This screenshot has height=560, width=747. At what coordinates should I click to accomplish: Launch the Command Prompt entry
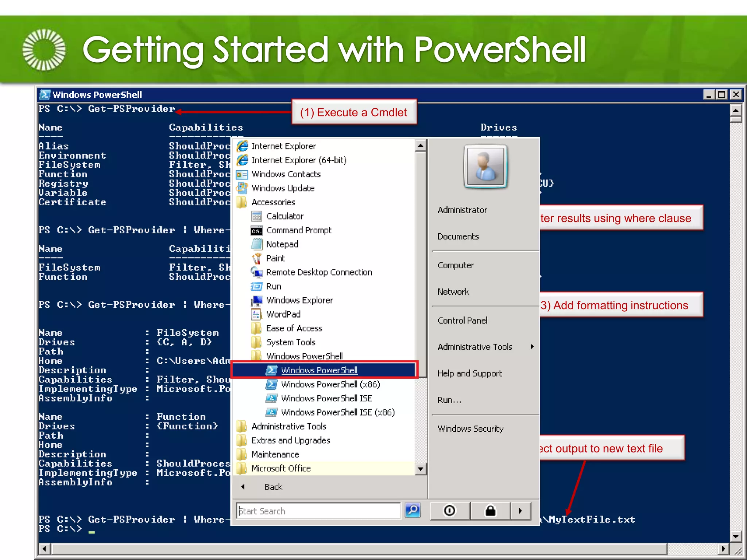(299, 230)
